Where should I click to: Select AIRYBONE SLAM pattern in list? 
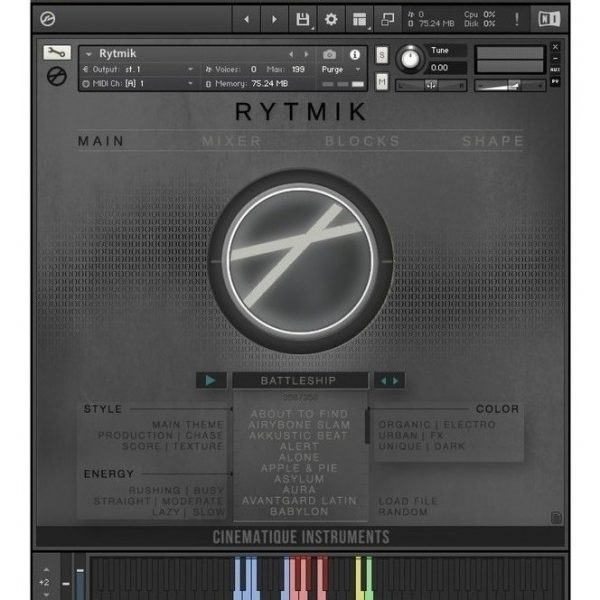(x=299, y=425)
